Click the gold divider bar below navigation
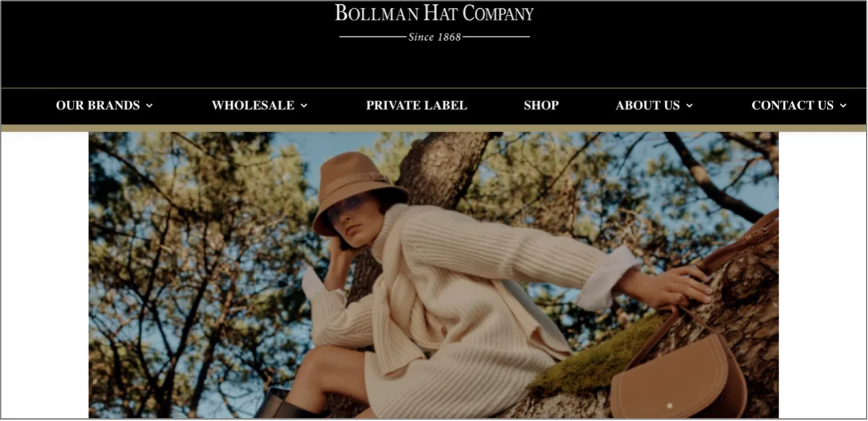 [x=434, y=128]
